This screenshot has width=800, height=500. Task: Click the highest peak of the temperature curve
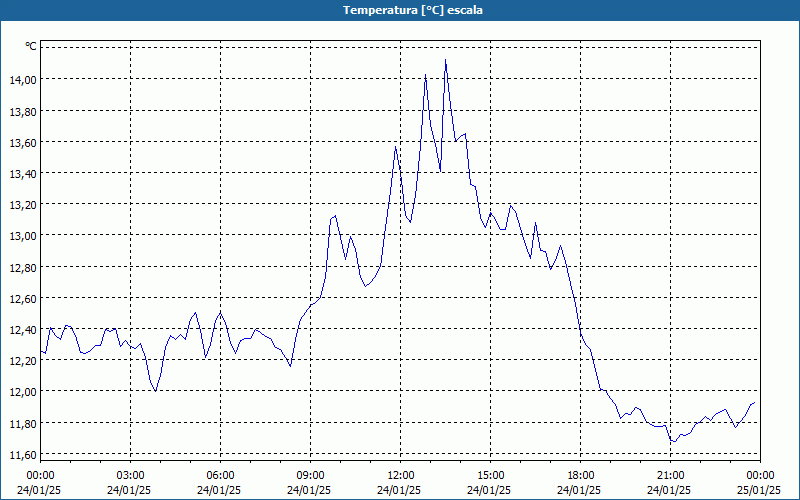pos(445,61)
